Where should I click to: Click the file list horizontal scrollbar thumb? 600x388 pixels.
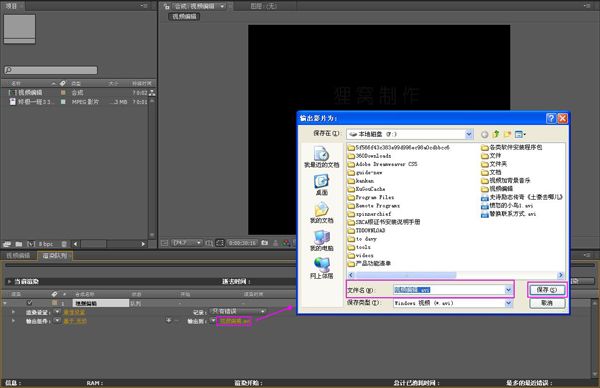(x=405, y=275)
